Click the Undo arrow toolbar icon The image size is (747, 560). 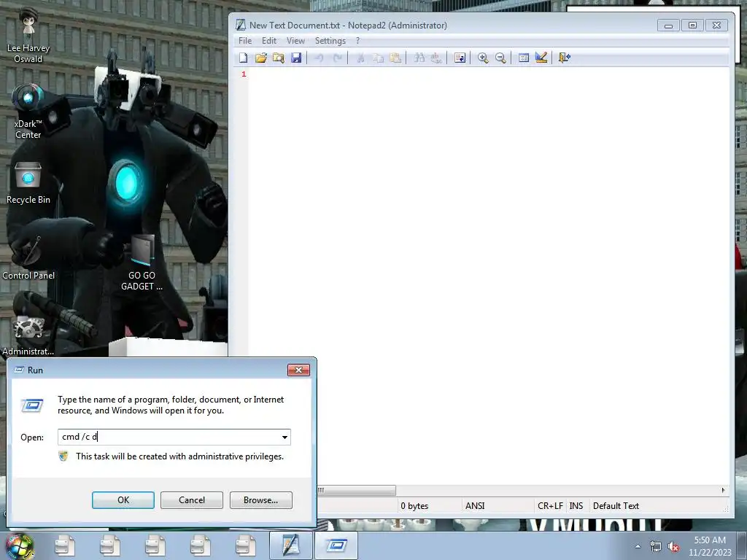click(x=320, y=58)
